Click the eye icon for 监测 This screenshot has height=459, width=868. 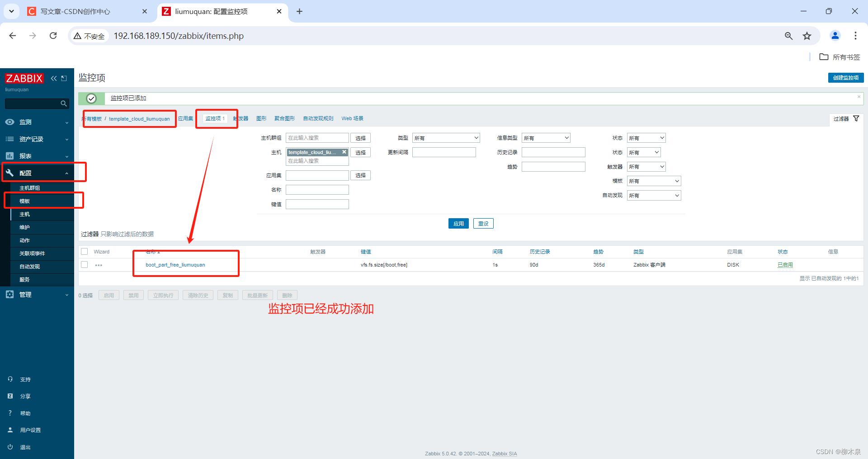tap(9, 122)
